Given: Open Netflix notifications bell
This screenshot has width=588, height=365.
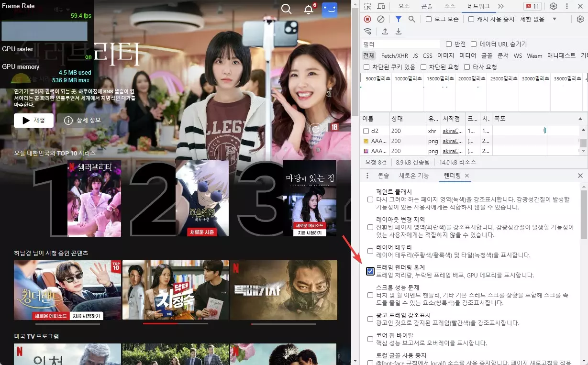Looking at the screenshot, I should [x=309, y=9].
